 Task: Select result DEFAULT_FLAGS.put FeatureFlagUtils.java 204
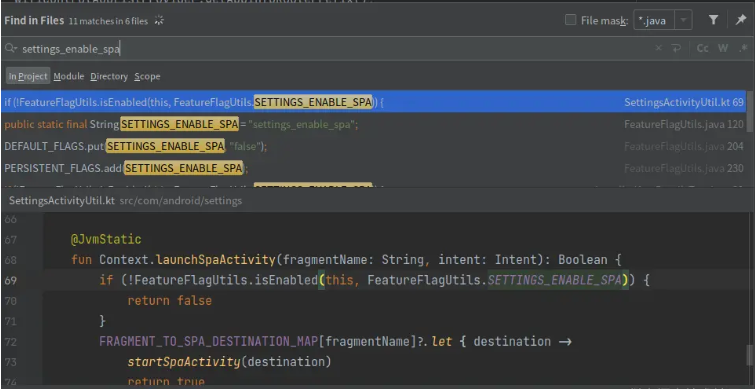click(374, 146)
